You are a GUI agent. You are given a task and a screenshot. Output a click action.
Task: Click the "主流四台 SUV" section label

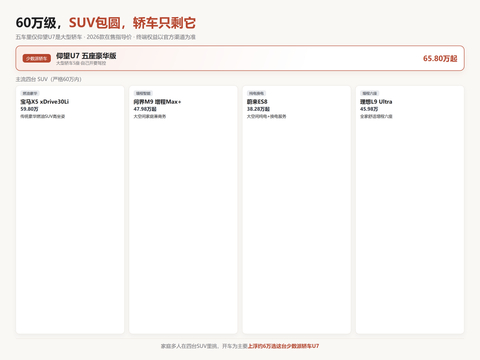[48, 79]
